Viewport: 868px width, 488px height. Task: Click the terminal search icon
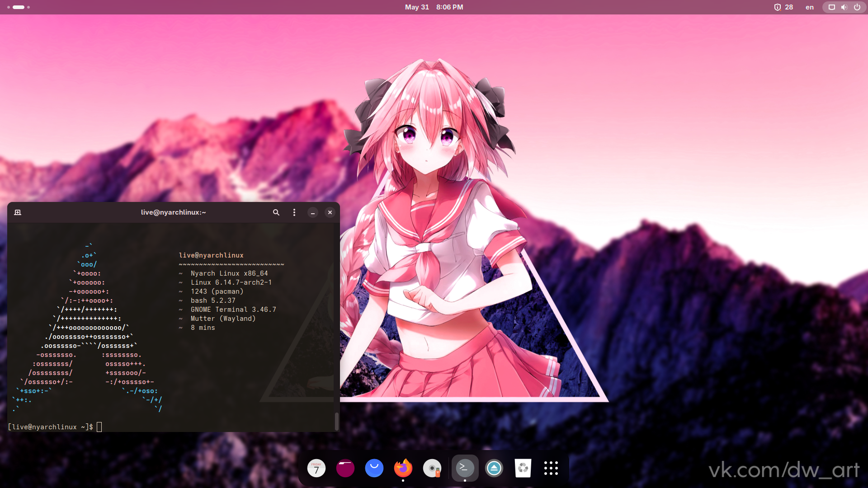276,212
